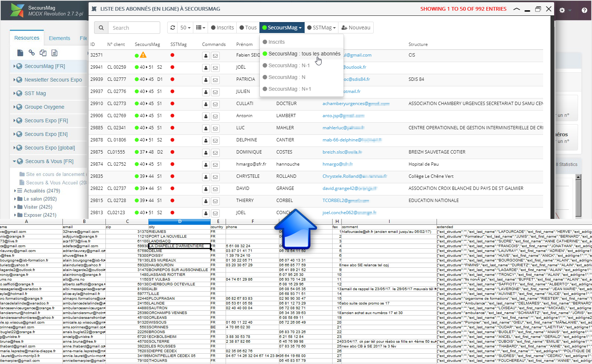
Task: Click the magnifier search icon
Action: pos(101,28)
